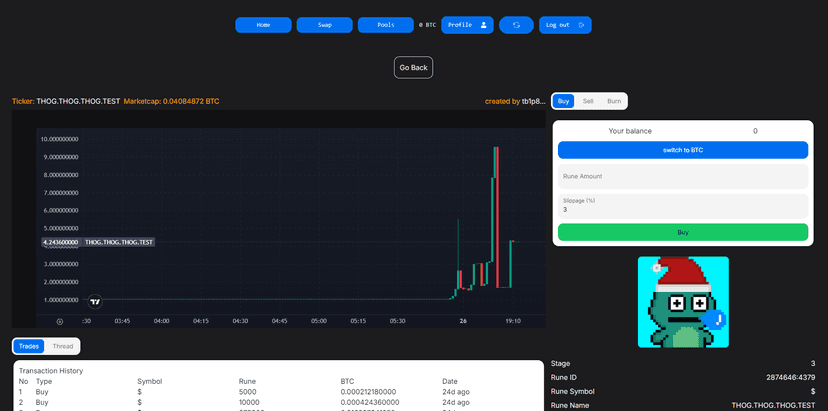Click the TradingView logo on chart
This screenshot has width=828, height=411.
click(95, 302)
